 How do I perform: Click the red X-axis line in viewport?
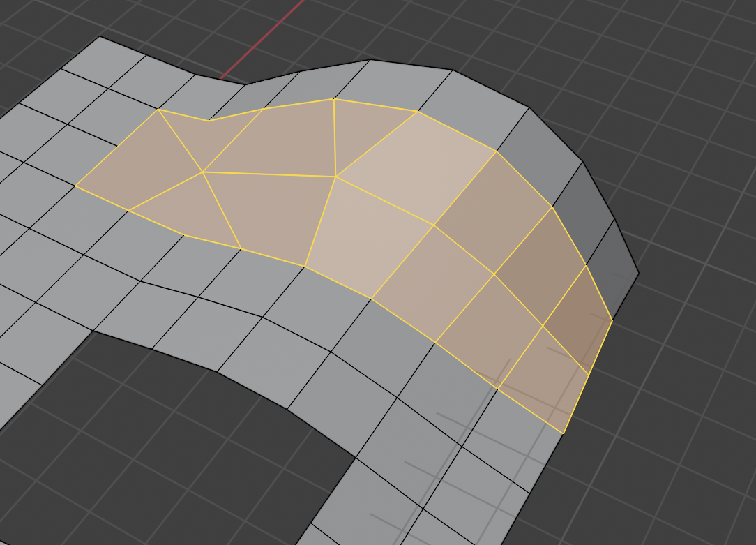[x=263, y=38]
